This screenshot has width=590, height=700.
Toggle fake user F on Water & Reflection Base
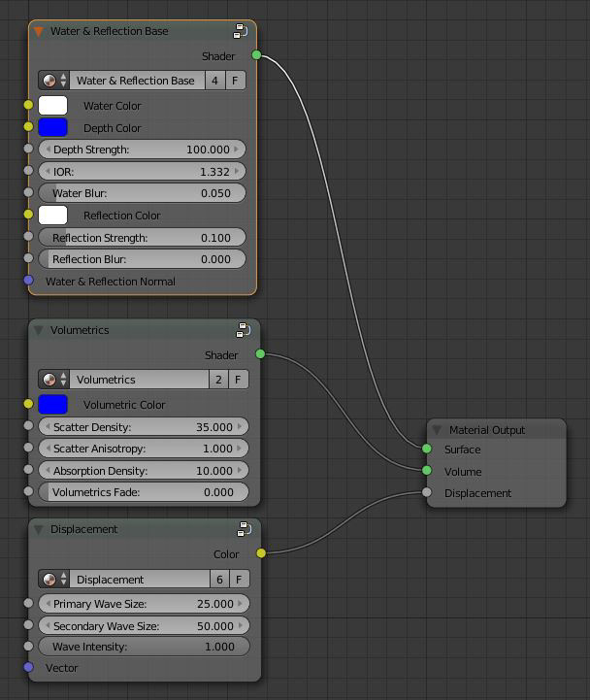coord(235,81)
